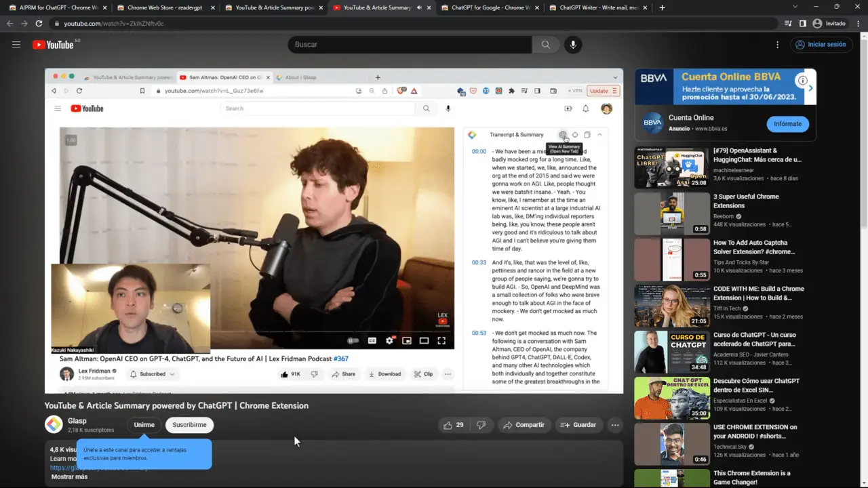
Task: Open How To Add Auto Captcha Solver thumbnail
Action: coord(672,260)
